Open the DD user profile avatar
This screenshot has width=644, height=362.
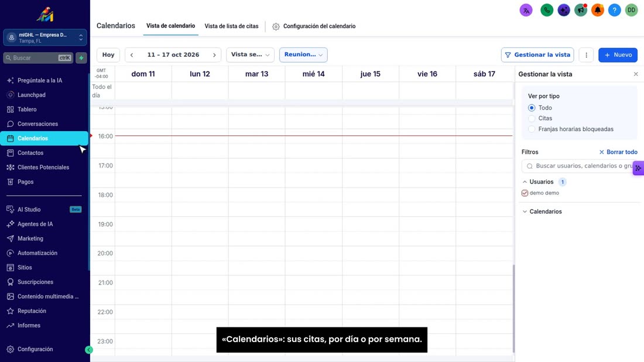tap(631, 11)
